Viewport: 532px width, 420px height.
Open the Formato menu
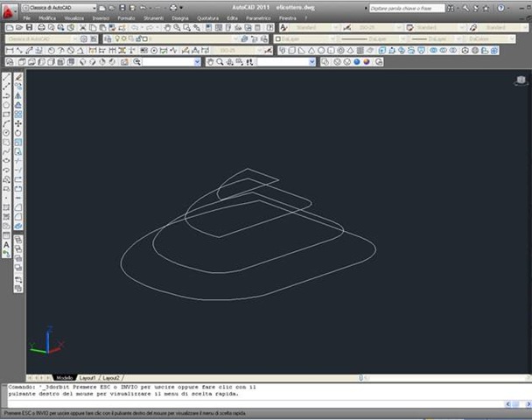(x=126, y=17)
